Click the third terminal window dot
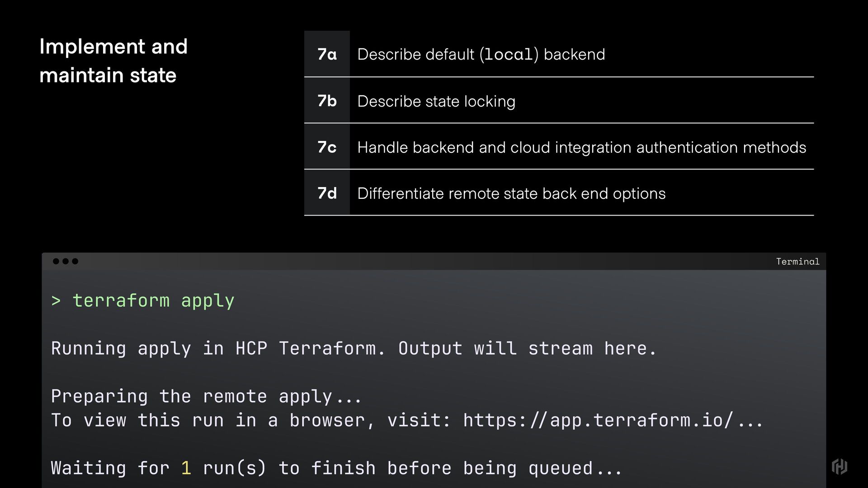Image resolution: width=868 pixels, height=488 pixels. (x=75, y=261)
